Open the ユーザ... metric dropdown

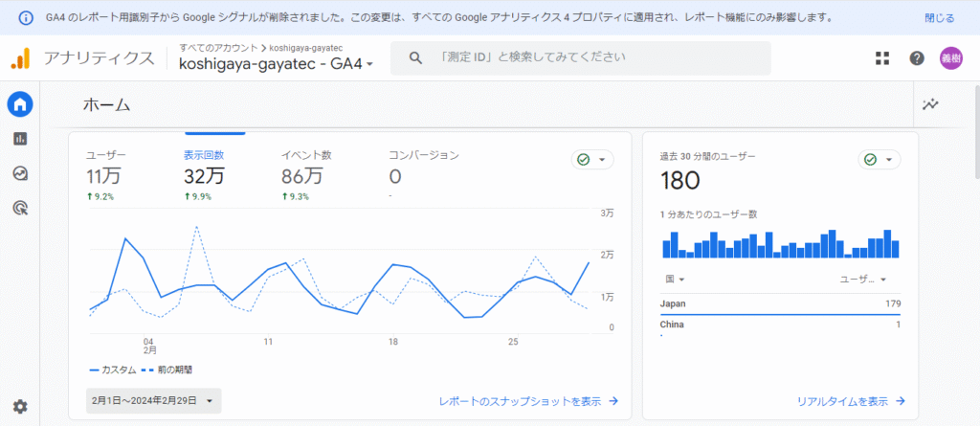[863, 279]
